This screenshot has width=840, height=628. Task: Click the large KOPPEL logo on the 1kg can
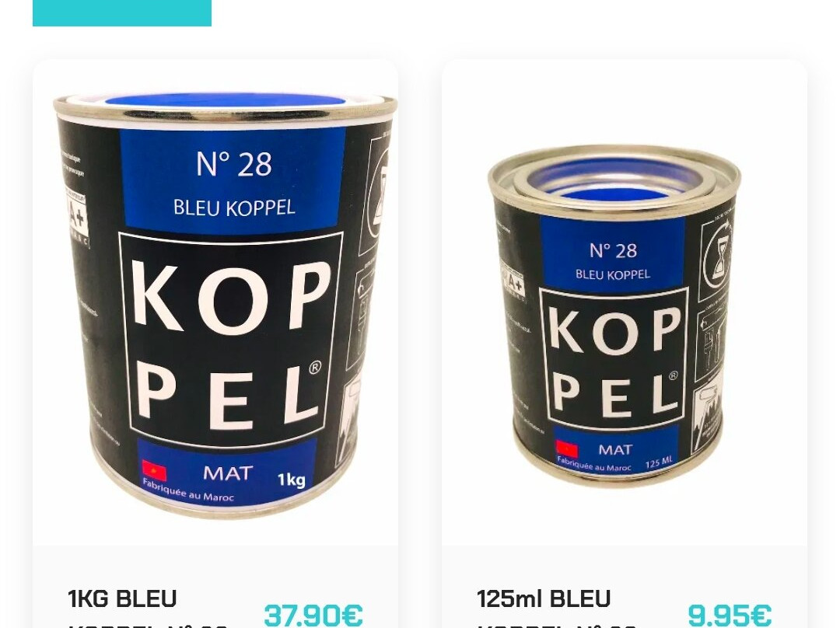coord(231,341)
